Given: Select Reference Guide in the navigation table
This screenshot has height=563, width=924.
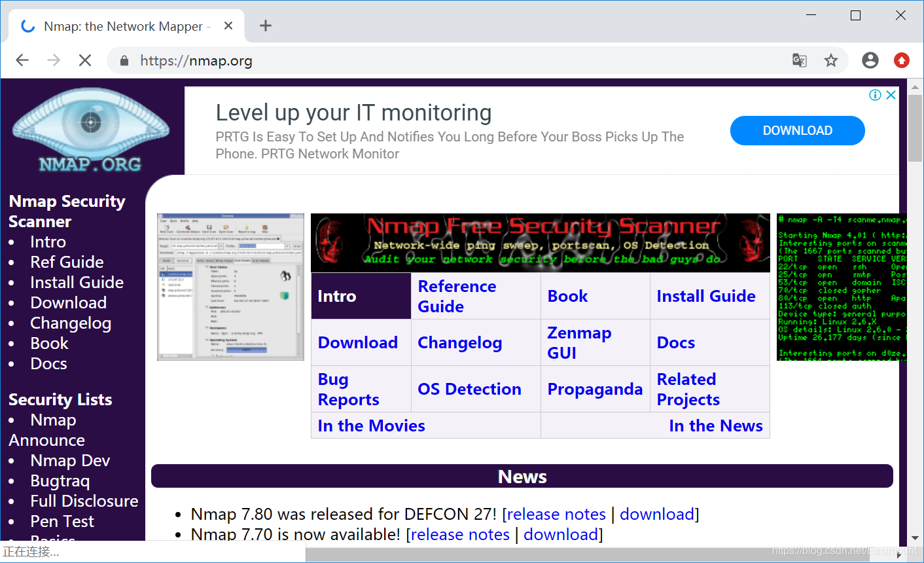Looking at the screenshot, I should click(x=457, y=296).
